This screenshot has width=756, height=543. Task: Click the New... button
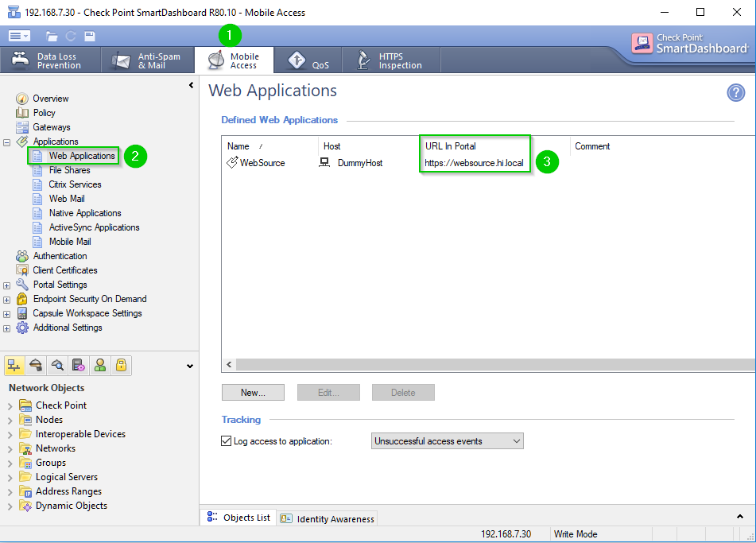253,393
